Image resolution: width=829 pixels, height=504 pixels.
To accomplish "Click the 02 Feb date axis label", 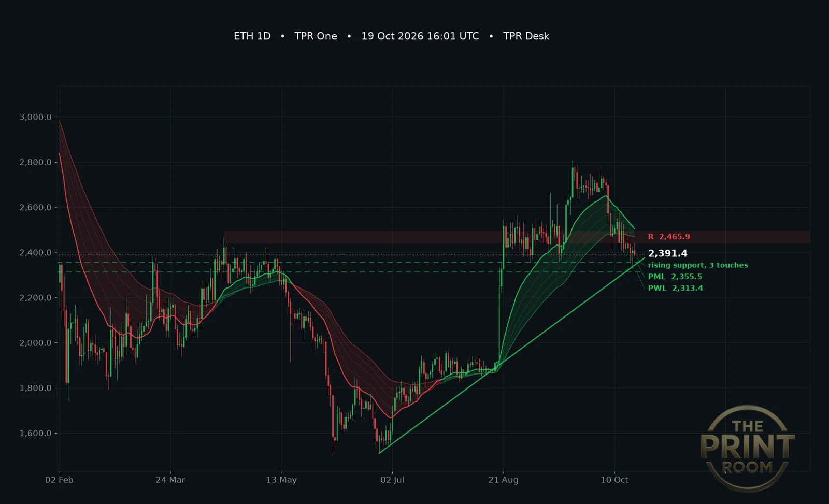I will coord(59,480).
